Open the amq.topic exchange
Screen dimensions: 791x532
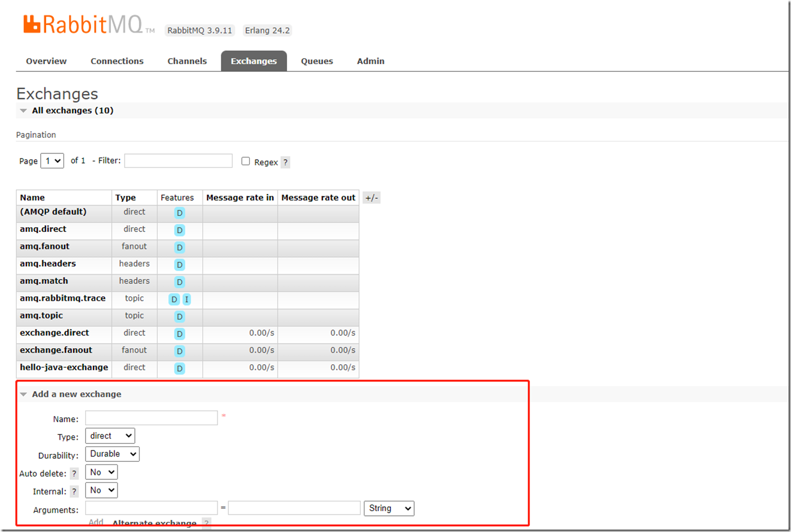coord(41,316)
